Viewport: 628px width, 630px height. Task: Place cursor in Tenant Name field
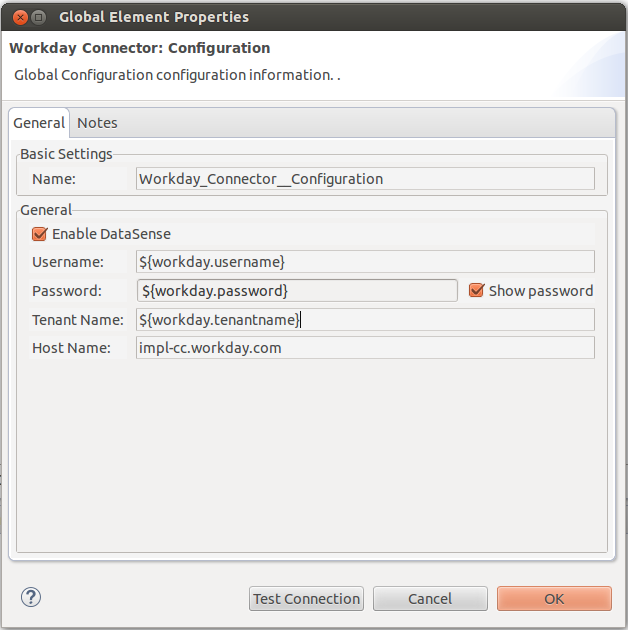[365, 319]
